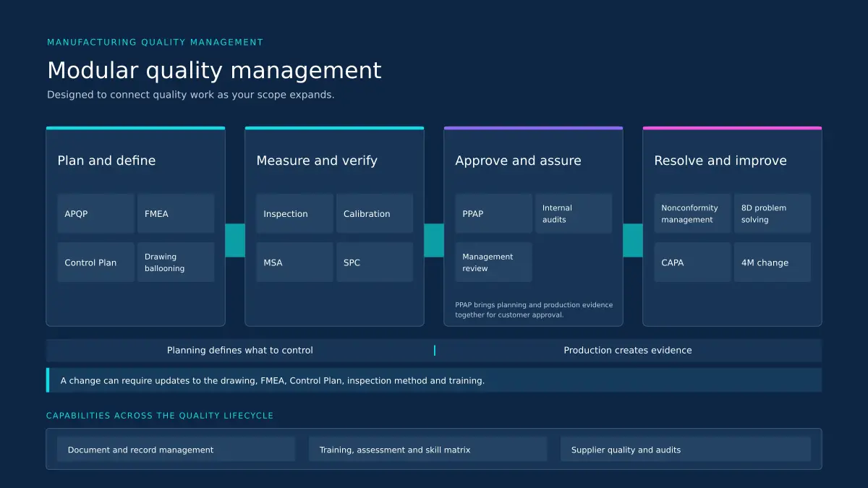The image size is (868, 488).
Task: Open the Internal audits tile
Action: [x=574, y=213]
